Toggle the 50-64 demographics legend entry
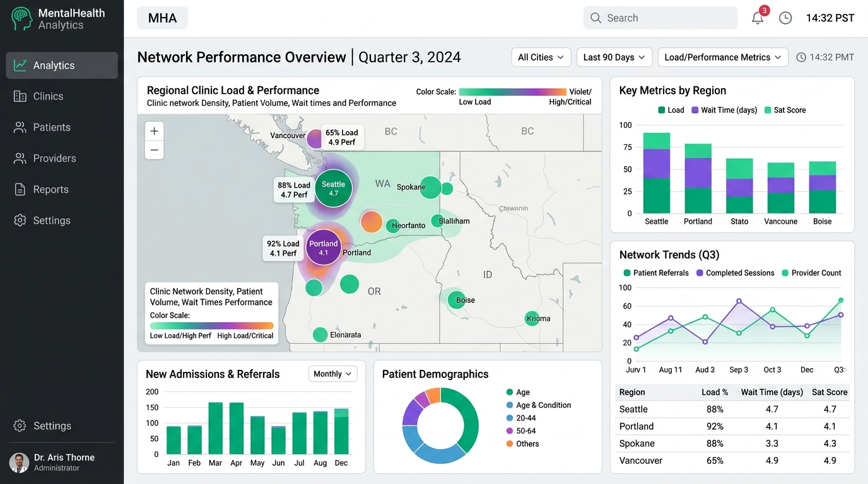Image resolution: width=868 pixels, height=484 pixels. (521, 431)
